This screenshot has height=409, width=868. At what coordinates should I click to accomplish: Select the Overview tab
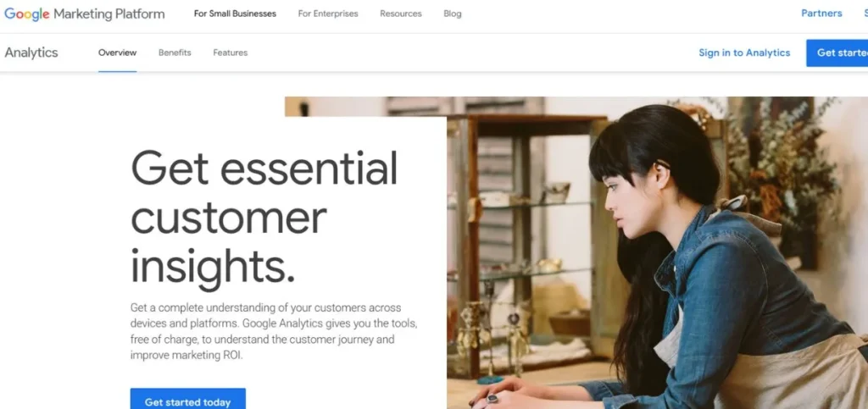tap(117, 53)
